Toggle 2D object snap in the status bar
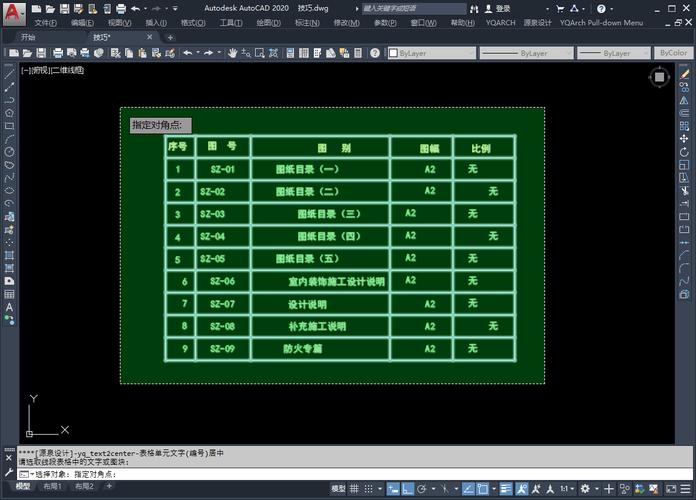 coord(482,489)
